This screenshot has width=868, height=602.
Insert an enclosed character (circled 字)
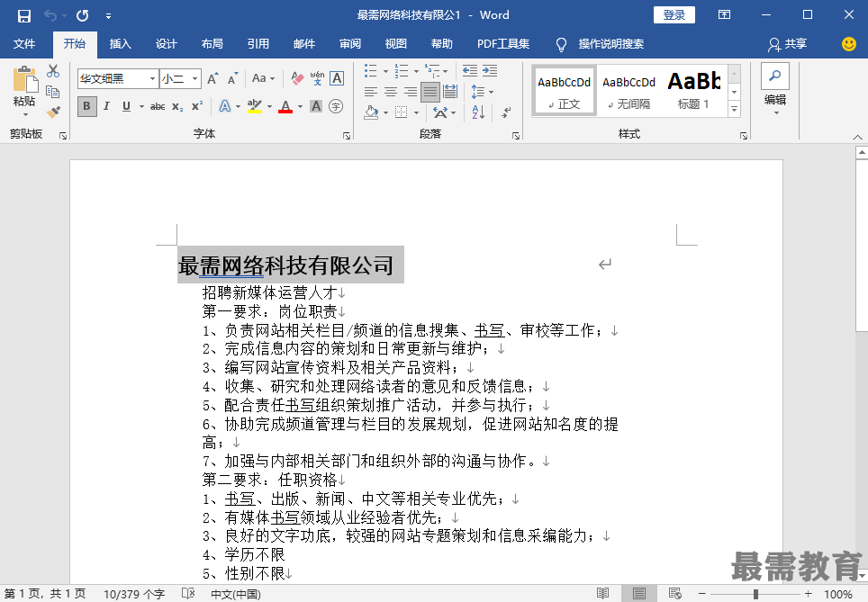click(336, 106)
